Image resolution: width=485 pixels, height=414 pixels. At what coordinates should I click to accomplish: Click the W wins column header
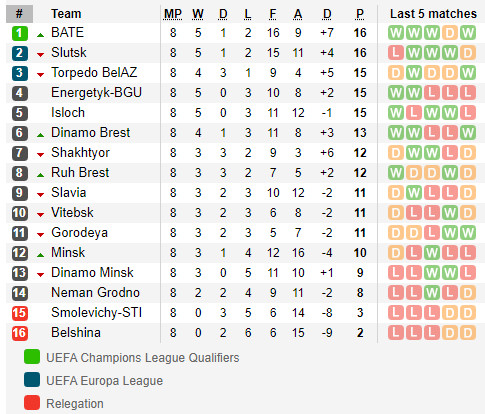pos(198,14)
